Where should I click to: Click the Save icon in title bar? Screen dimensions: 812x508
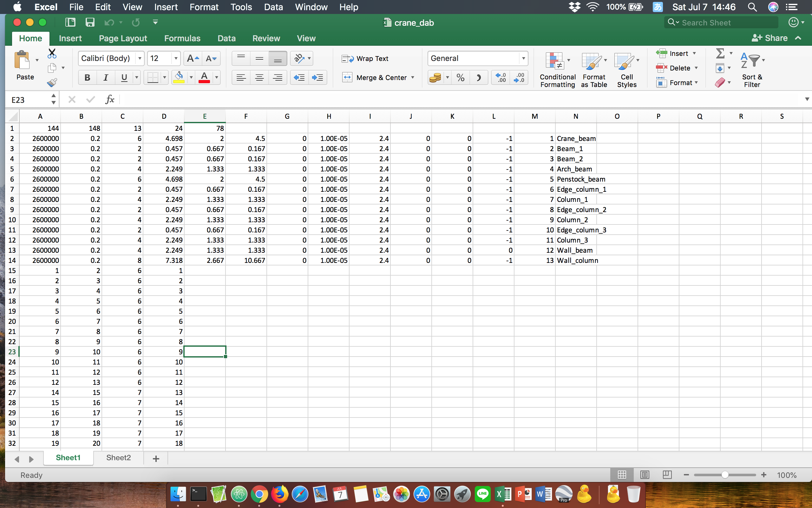click(89, 23)
